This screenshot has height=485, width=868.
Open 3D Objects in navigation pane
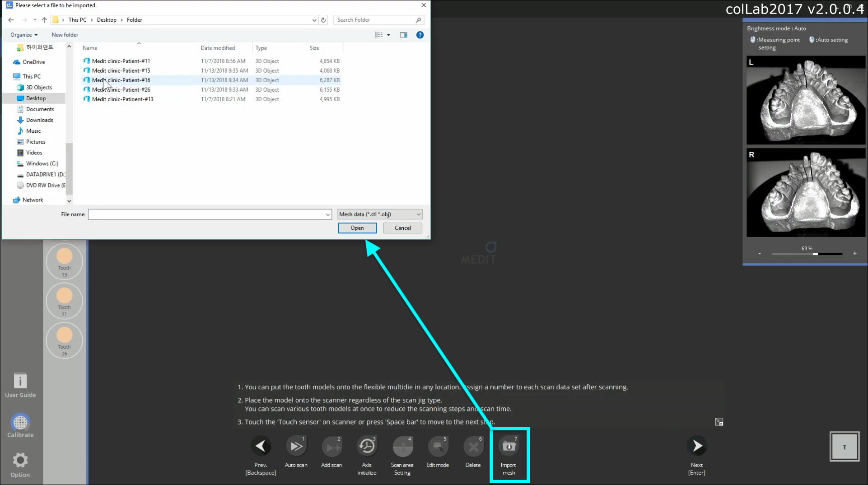tap(34, 87)
